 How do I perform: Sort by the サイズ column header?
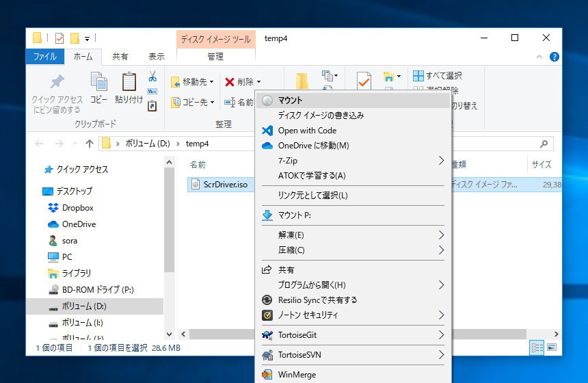tap(542, 164)
